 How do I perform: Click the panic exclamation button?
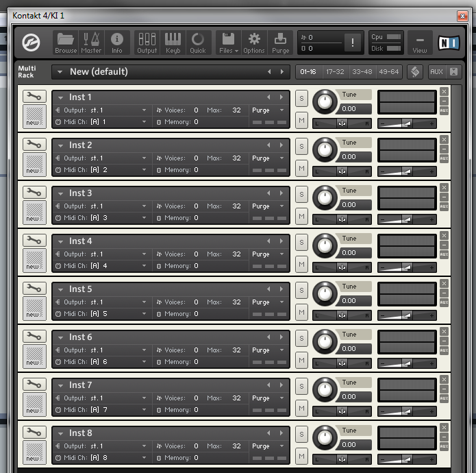[x=353, y=43]
